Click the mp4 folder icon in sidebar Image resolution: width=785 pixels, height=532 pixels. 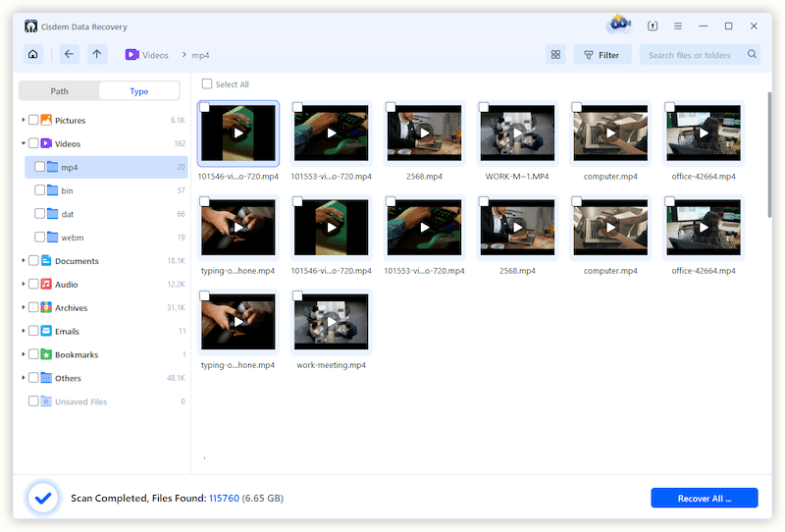[x=53, y=167]
